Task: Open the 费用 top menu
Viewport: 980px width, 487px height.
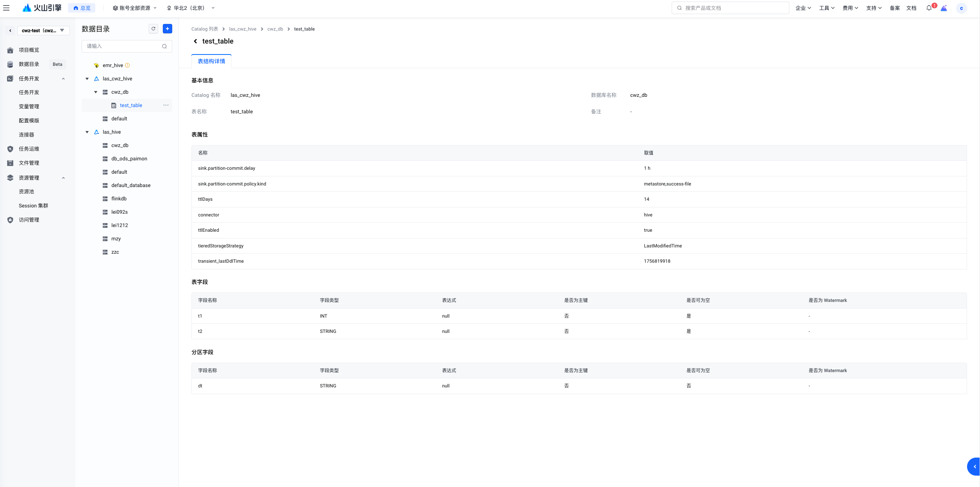Action: (x=850, y=8)
